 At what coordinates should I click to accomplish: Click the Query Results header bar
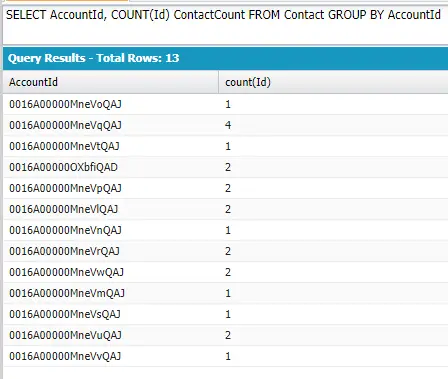(225, 58)
